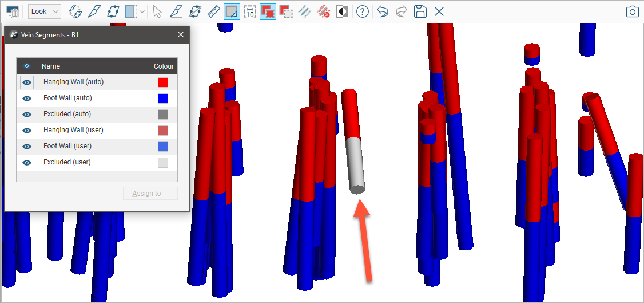This screenshot has height=303, width=644.
Task: Open the Foot Wall (auto) blue swatch
Action: tap(163, 99)
